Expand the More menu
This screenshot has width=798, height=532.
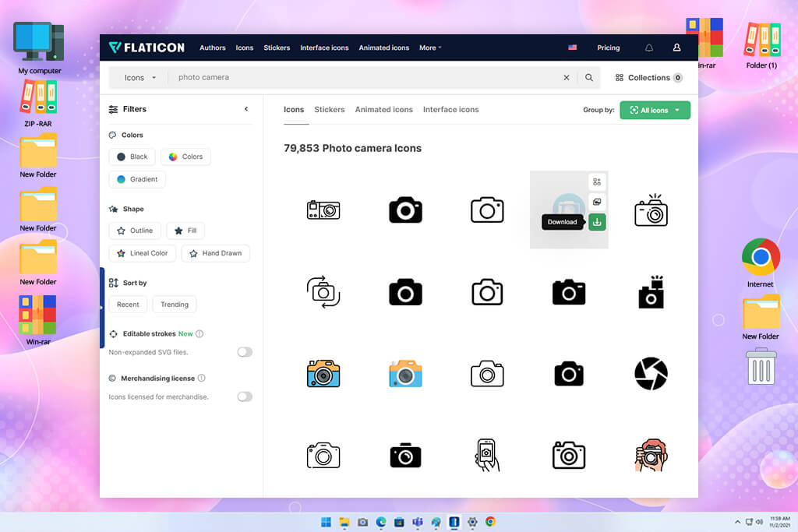pos(430,48)
